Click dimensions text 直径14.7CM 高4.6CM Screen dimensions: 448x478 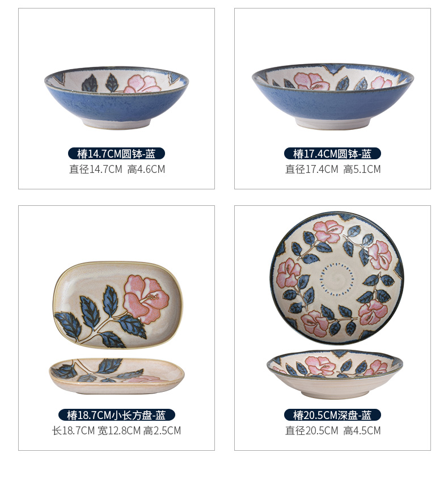click(117, 169)
